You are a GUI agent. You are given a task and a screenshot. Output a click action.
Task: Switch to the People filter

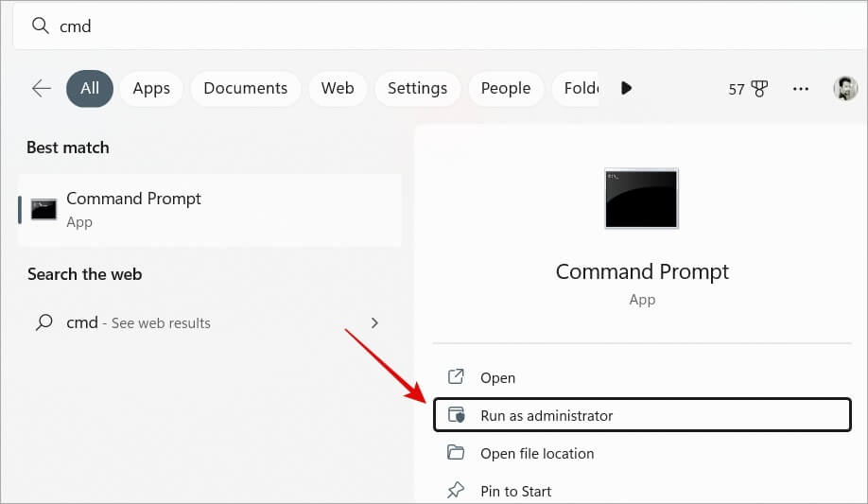pyautogui.click(x=506, y=88)
